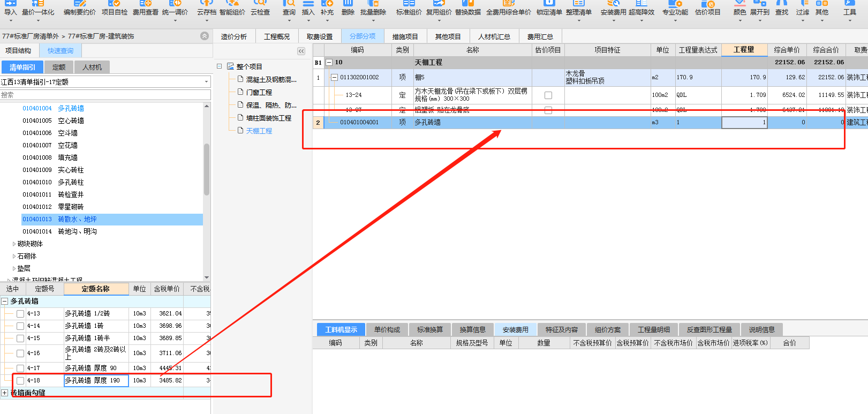Open the 标准组价 toolbar tool
Image resolution: width=868 pixels, height=414 pixels.
(x=409, y=8)
